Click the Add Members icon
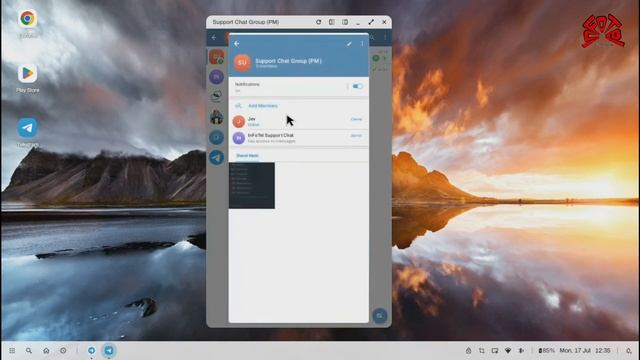640x360 pixels. (238, 106)
